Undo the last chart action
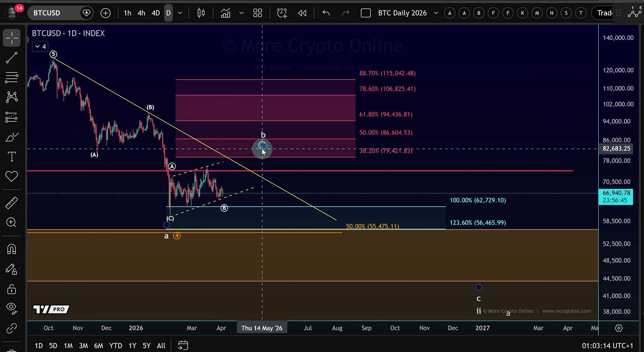Image resolution: width=644 pixels, height=352 pixels. pyautogui.click(x=326, y=13)
